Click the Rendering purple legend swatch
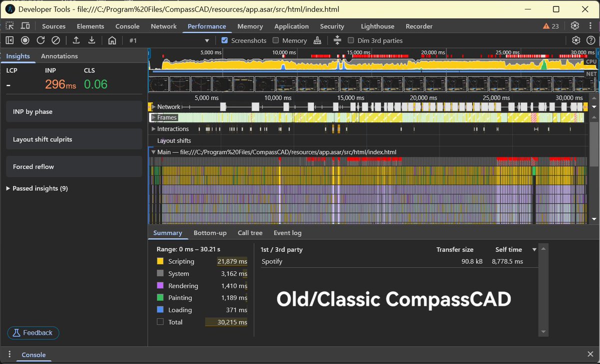The image size is (600, 364). tap(160, 286)
